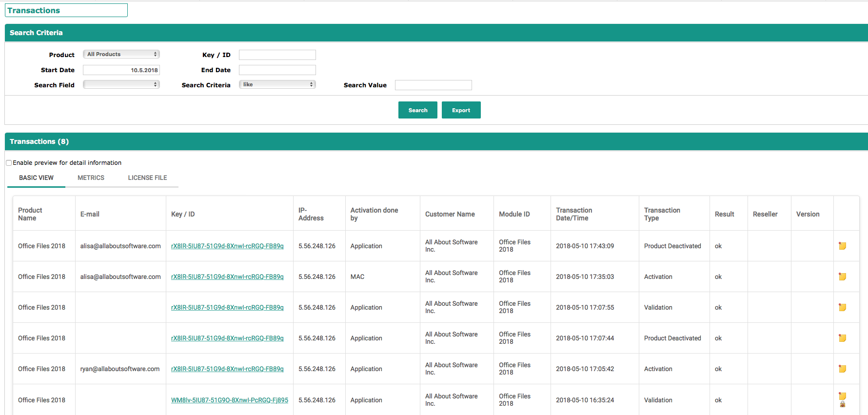Click the End Date input field

pos(277,70)
